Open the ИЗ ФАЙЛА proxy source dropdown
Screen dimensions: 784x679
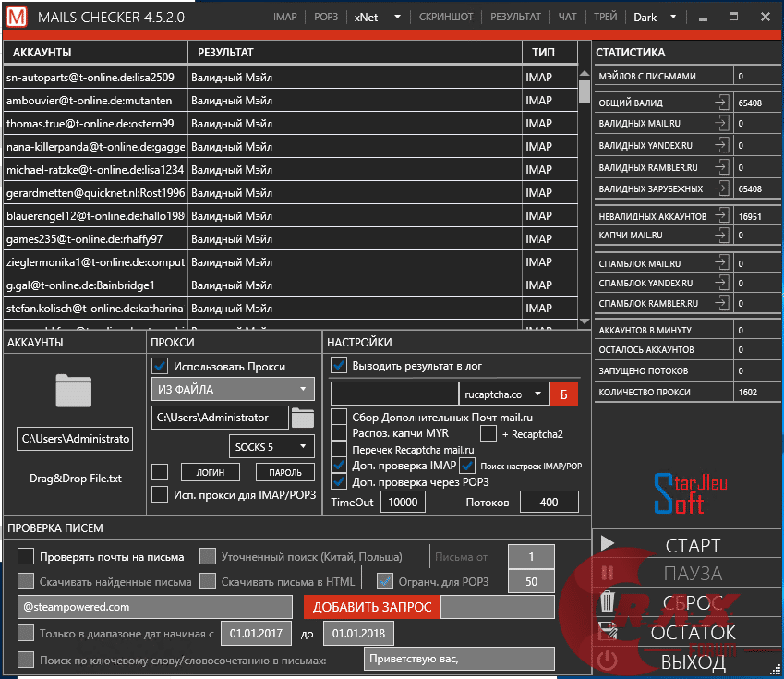232,388
